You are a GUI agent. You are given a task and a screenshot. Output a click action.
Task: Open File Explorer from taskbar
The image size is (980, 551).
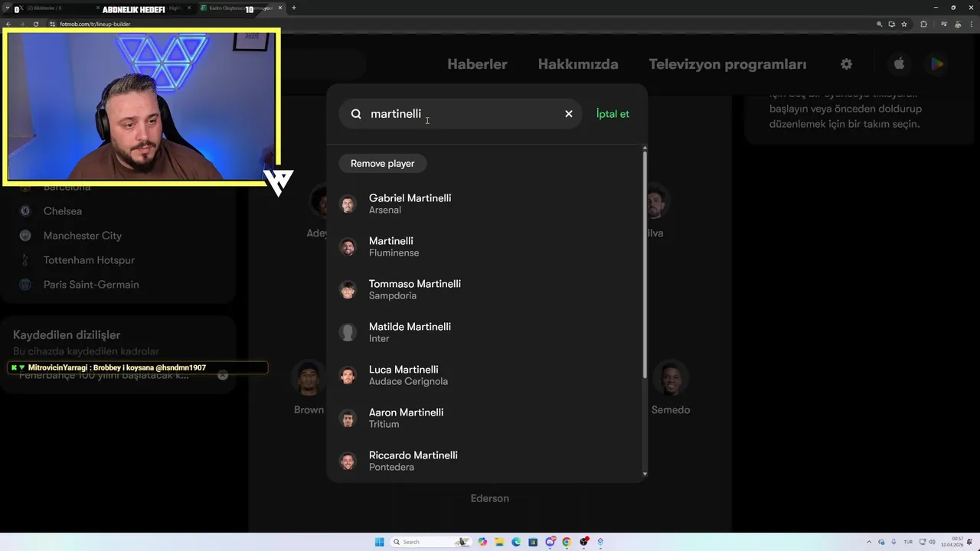pos(499,542)
